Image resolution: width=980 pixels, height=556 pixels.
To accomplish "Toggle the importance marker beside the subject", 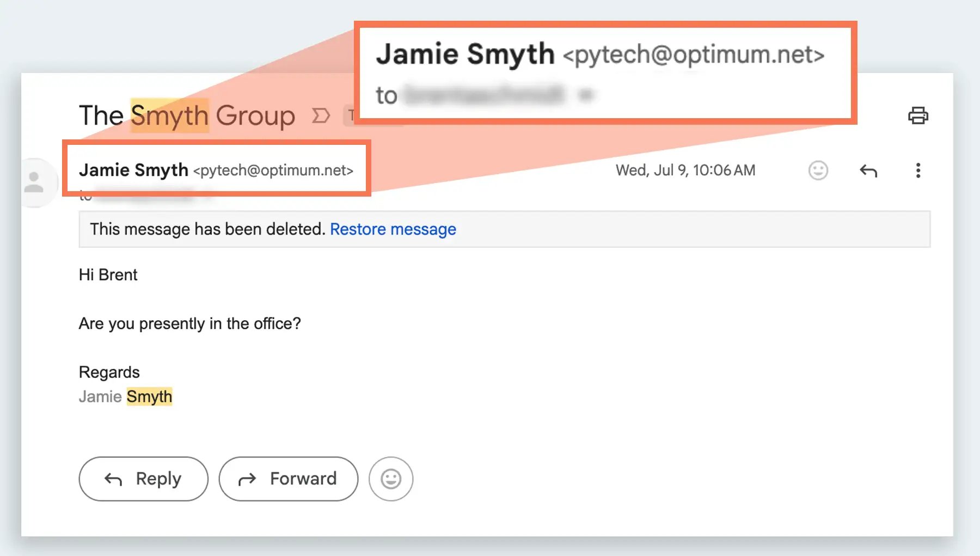I will (x=321, y=115).
